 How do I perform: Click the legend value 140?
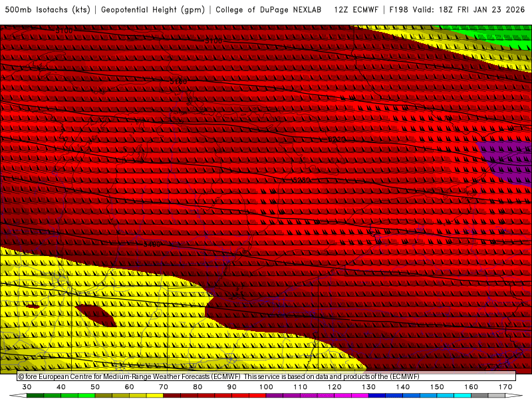coord(403,387)
